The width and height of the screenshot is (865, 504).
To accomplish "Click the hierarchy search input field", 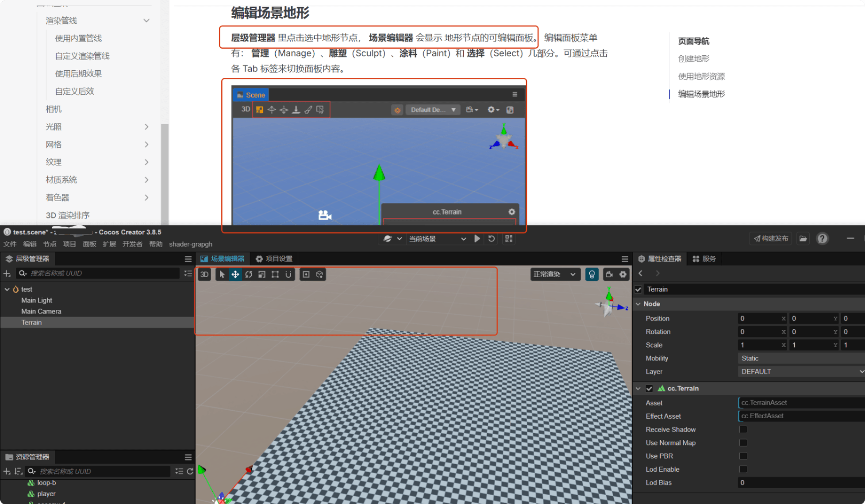I will click(102, 273).
